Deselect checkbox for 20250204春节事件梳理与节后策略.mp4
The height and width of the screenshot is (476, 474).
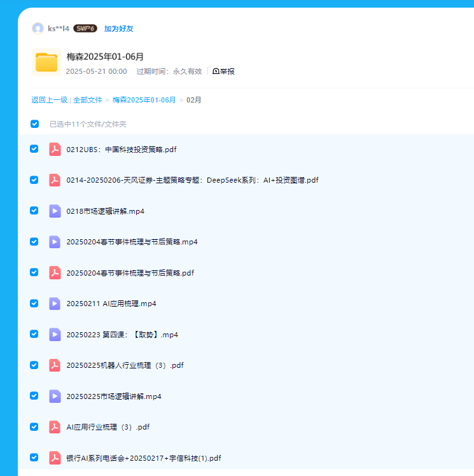pos(34,242)
